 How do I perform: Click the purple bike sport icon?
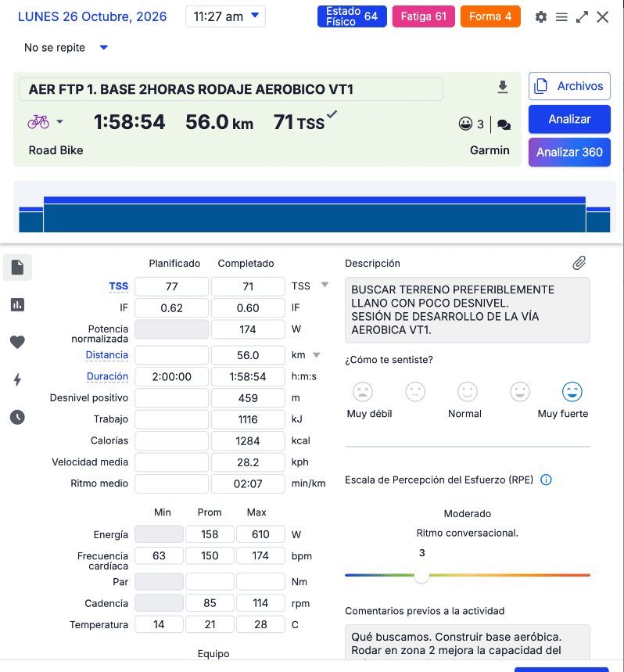[x=38, y=122]
